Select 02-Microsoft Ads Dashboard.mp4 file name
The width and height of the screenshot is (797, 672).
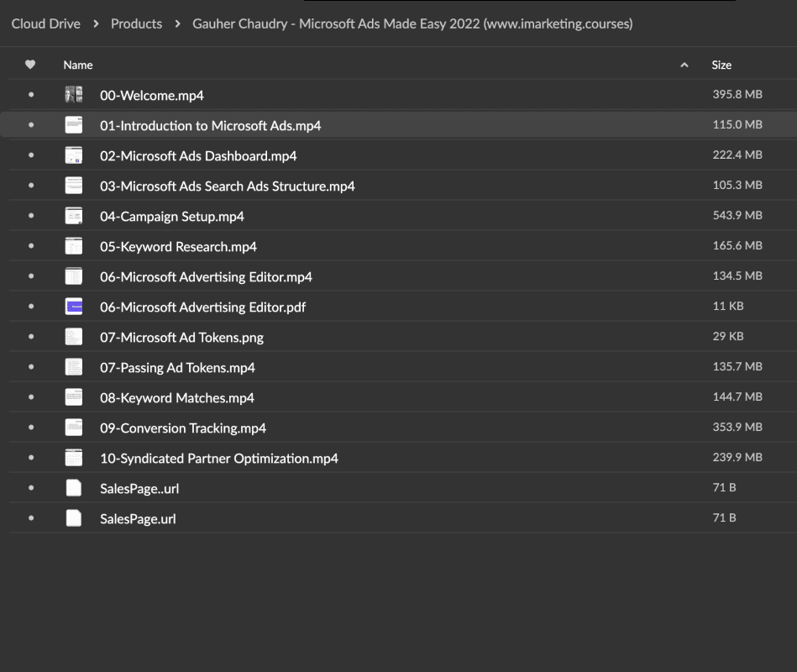click(x=198, y=156)
